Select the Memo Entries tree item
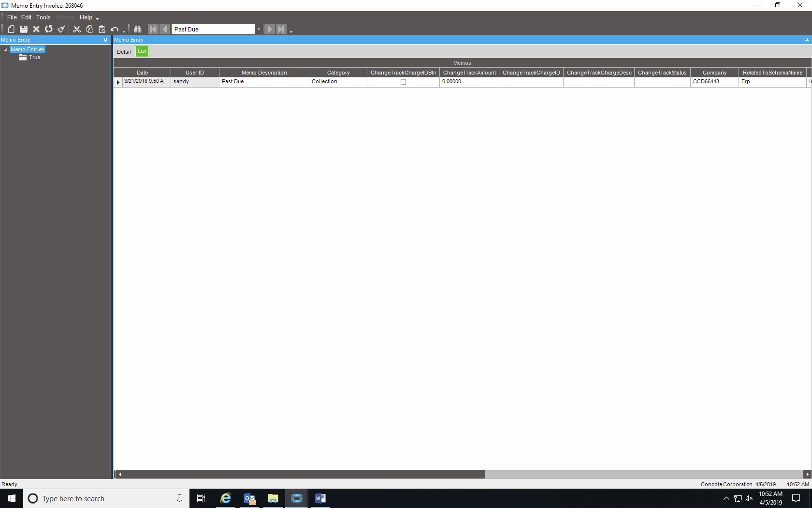Viewport: 812px width, 508px height. pyautogui.click(x=28, y=49)
